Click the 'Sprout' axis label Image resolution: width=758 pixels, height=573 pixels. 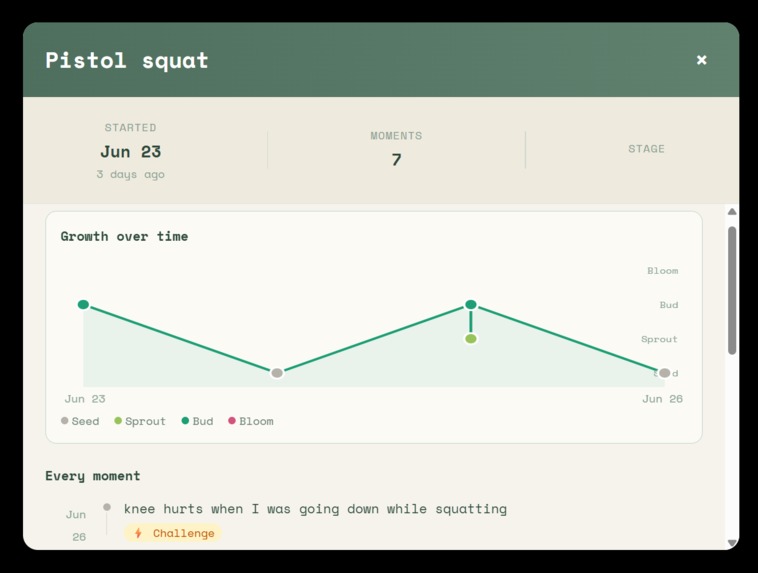(x=659, y=339)
